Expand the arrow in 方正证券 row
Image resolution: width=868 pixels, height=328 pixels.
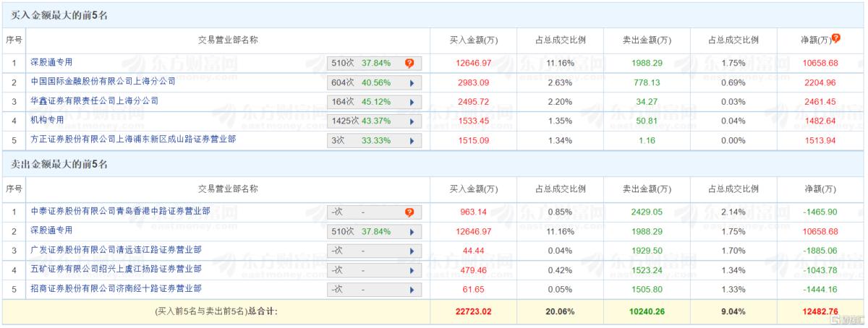point(412,140)
